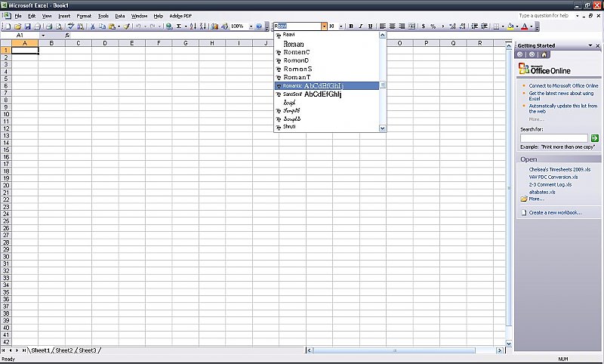Open the Font size dropdown arrow
Viewport: 604px width, 364px height.
[x=341, y=26]
